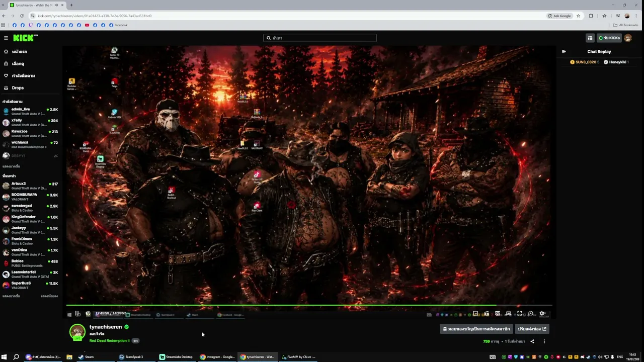The height and width of the screenshot is (362, 644).
Task: Select SuperBusS in the recommended list
Action: click(30, 285)
